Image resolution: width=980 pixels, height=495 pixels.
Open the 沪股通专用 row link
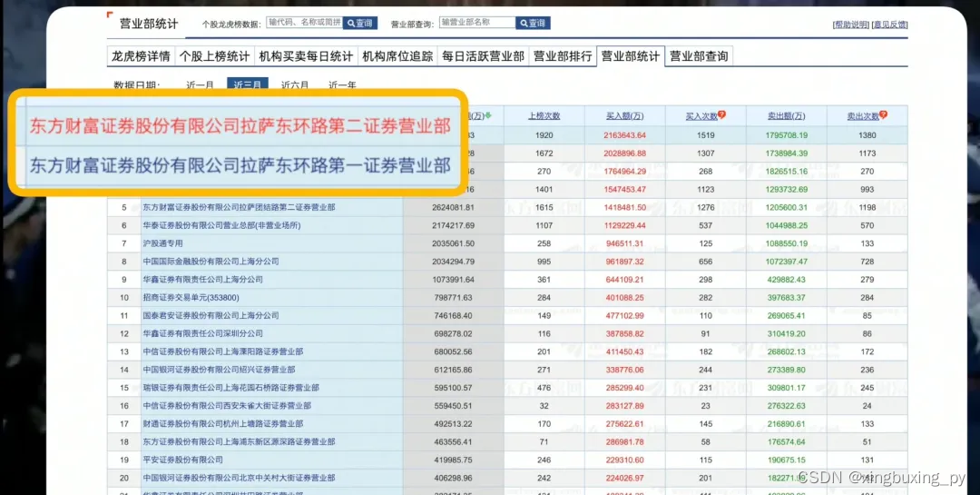tap(162, 243)
